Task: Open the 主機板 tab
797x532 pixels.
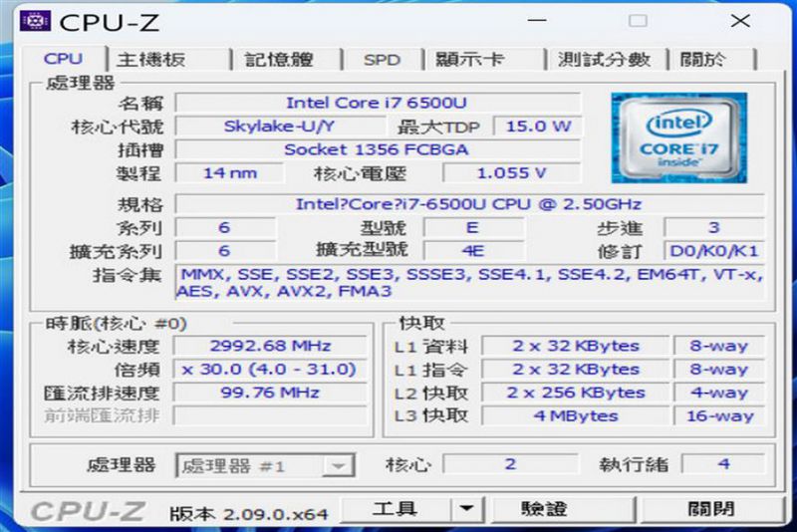Action: coord(168,60)
